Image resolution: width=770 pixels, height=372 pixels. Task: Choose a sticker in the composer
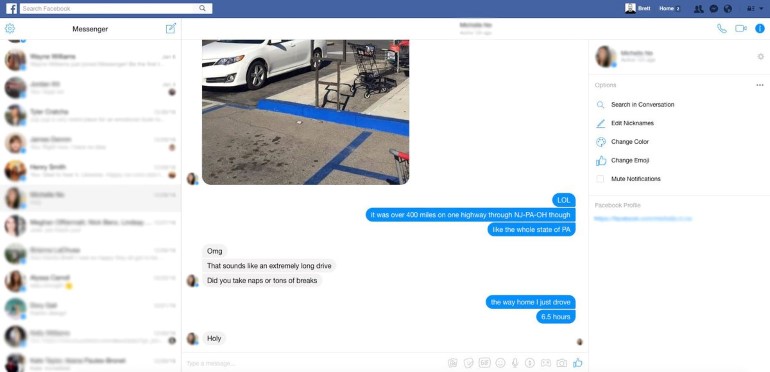468,363
